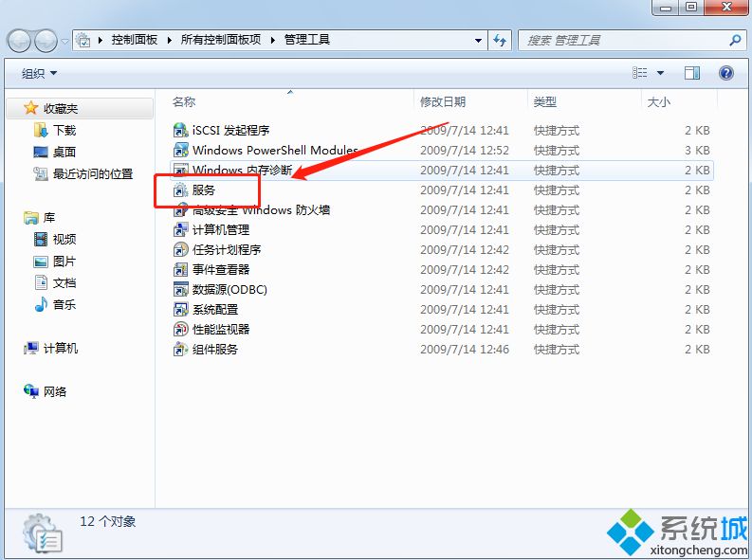Select 库 in the navigation pane

click(40, 218)
